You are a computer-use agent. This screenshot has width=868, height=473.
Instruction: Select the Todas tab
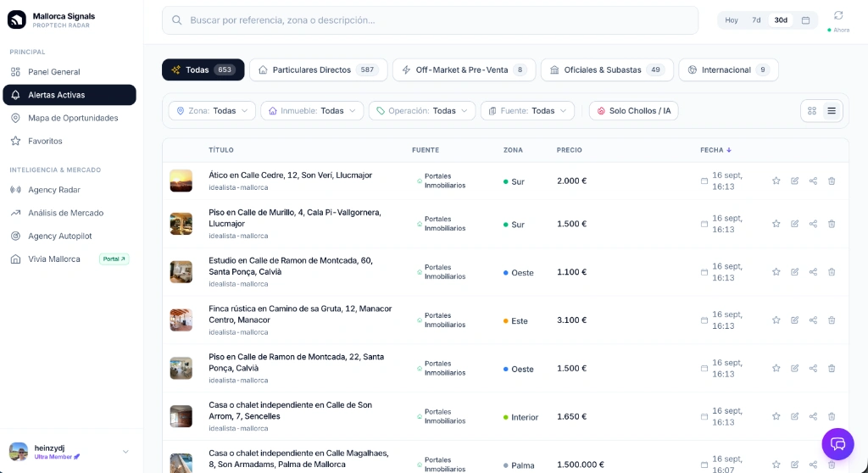point(203,70)
